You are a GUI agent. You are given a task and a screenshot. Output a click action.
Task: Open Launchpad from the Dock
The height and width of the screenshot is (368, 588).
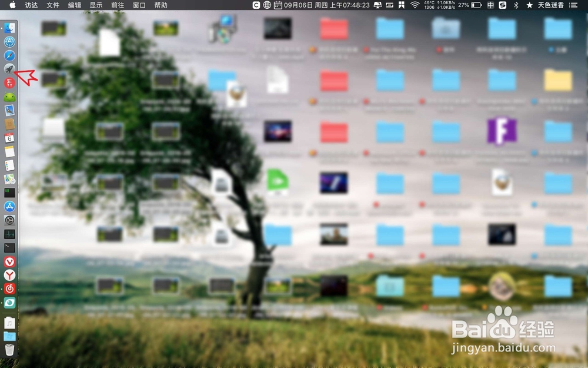[9, 68]
